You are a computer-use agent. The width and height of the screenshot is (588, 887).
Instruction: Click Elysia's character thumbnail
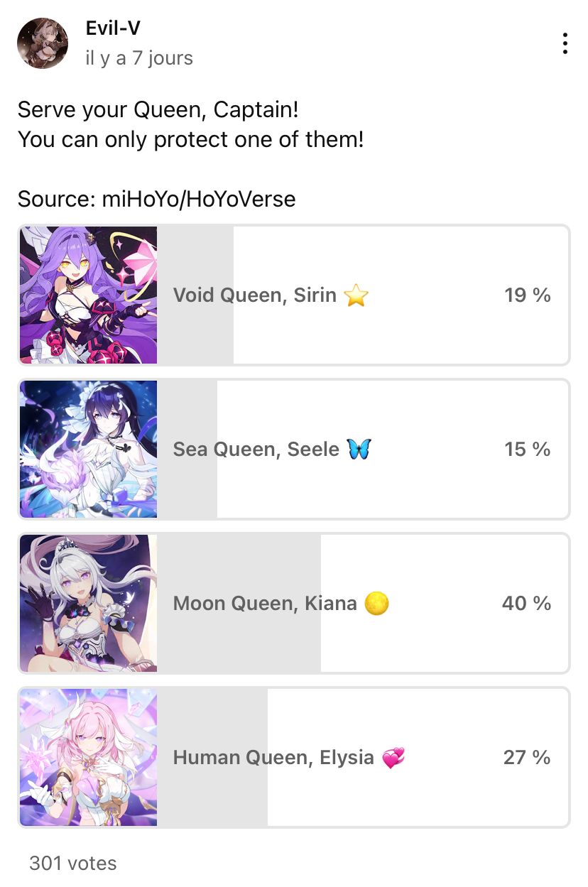88,757
